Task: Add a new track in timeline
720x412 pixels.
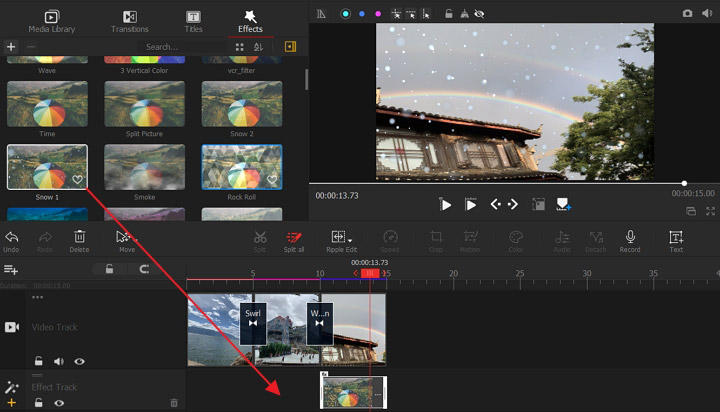Action: click(11, 270)
